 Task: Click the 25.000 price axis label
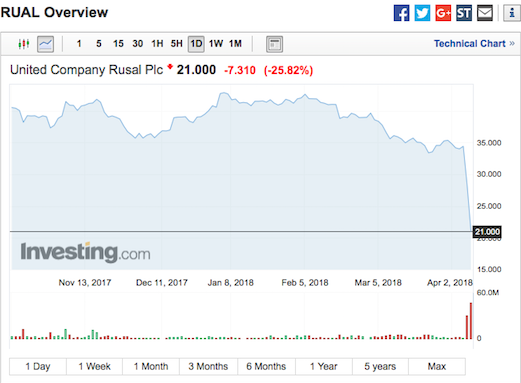489,206
